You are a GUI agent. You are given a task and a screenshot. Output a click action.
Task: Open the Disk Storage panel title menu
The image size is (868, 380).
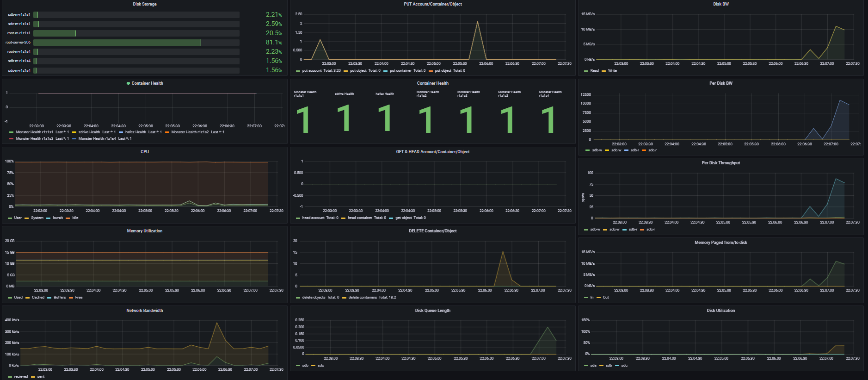[x=145, y=4]
